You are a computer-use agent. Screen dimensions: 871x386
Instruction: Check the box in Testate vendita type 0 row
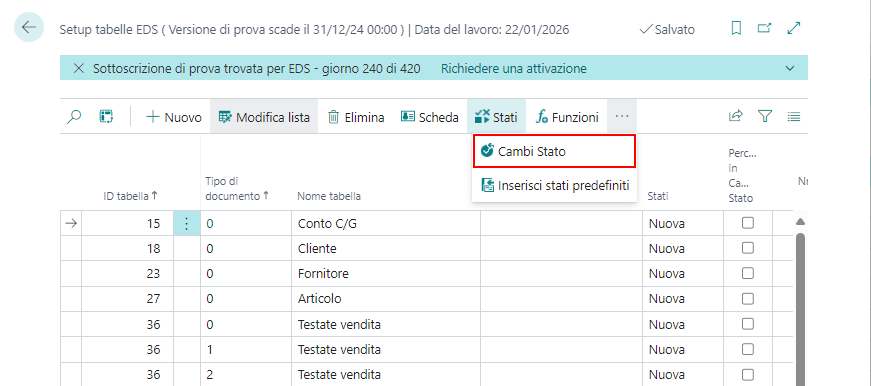click(x=748, y=324)
